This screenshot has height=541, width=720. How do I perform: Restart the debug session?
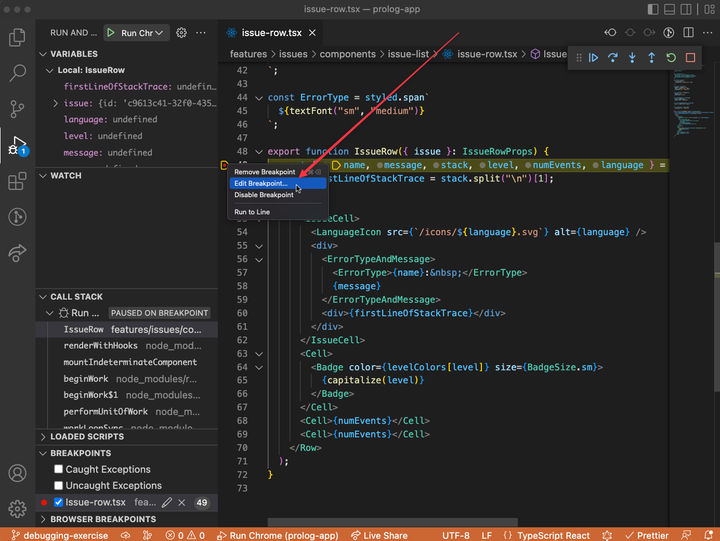[x=671, y=58]
